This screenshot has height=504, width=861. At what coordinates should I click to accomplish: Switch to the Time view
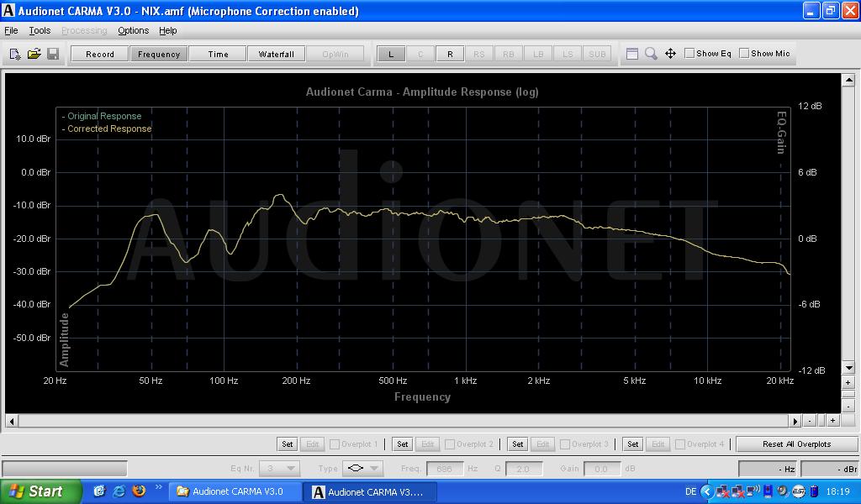click(218, 54)
